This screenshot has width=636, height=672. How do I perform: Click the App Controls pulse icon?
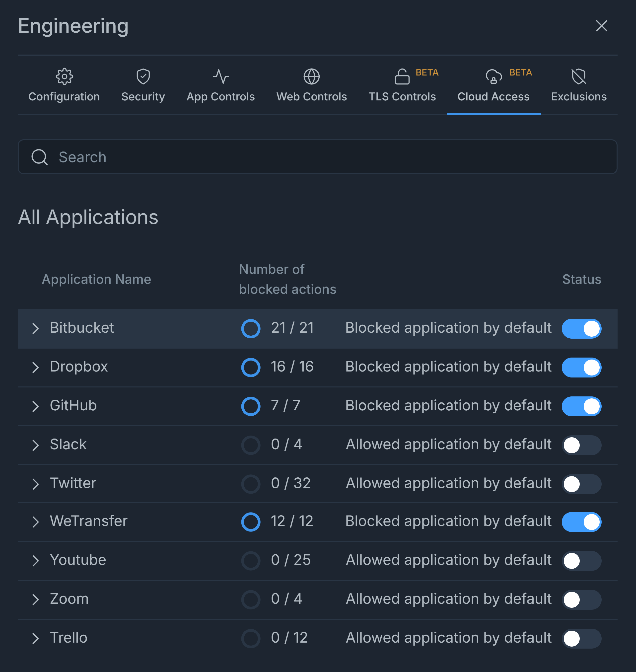(221, 77)
